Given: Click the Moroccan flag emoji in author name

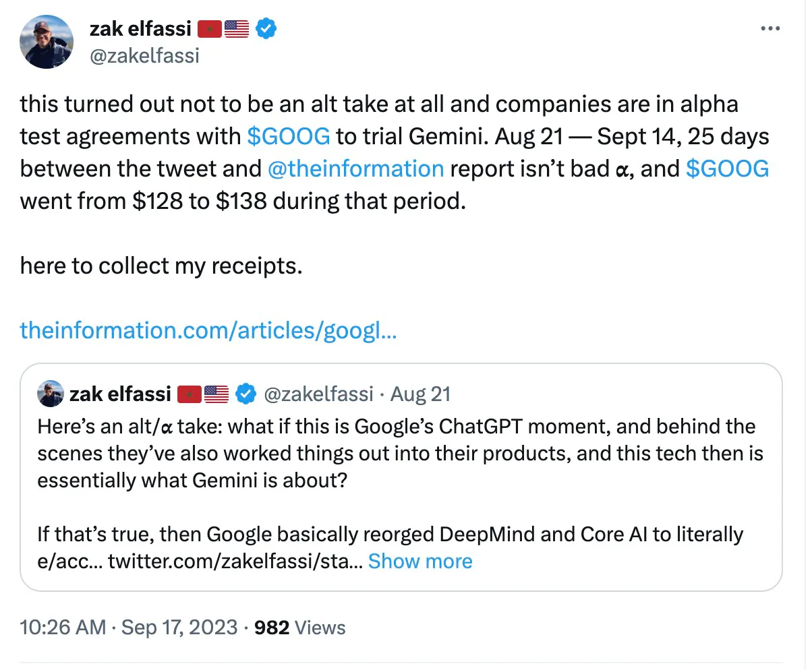Looking at the screenshot, I should 209,29.
